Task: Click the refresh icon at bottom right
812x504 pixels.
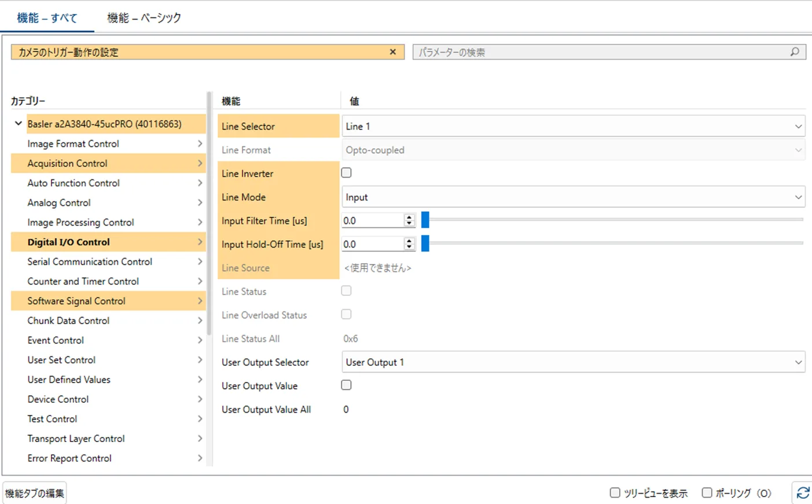Action: 803,492
